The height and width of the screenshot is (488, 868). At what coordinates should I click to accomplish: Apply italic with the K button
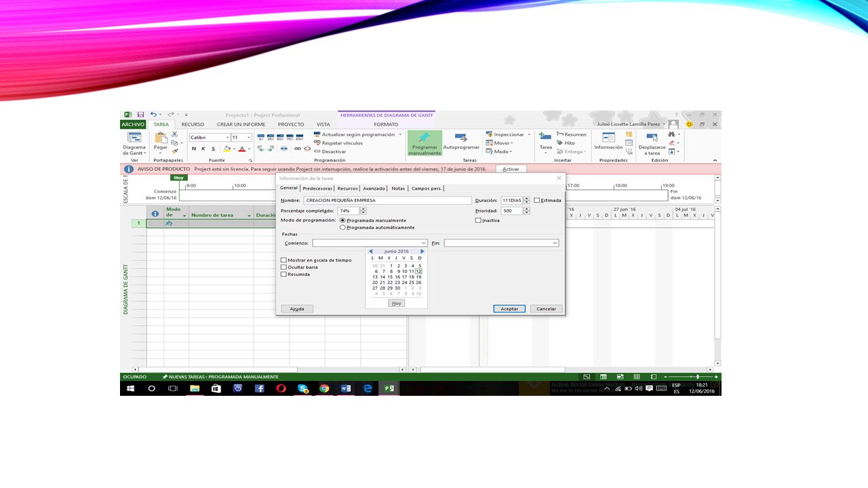tap(203, 148)
